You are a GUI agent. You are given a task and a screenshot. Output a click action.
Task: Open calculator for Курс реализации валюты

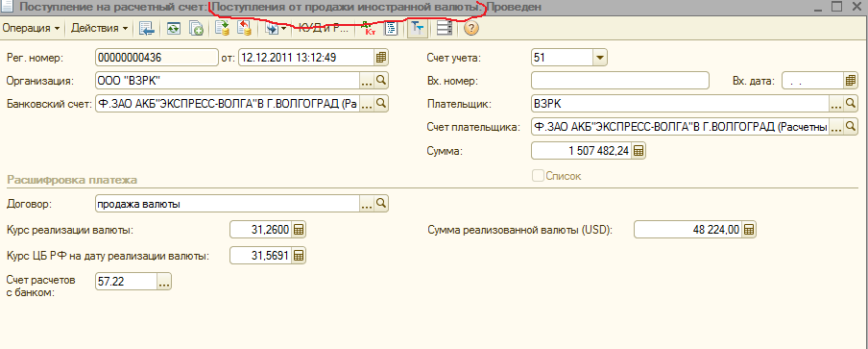coord(299,230)
